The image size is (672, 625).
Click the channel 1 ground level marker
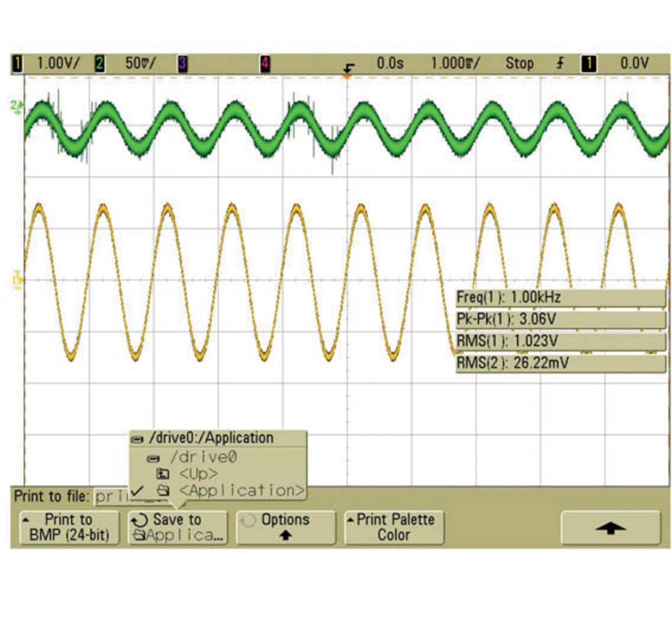(17, 279)
